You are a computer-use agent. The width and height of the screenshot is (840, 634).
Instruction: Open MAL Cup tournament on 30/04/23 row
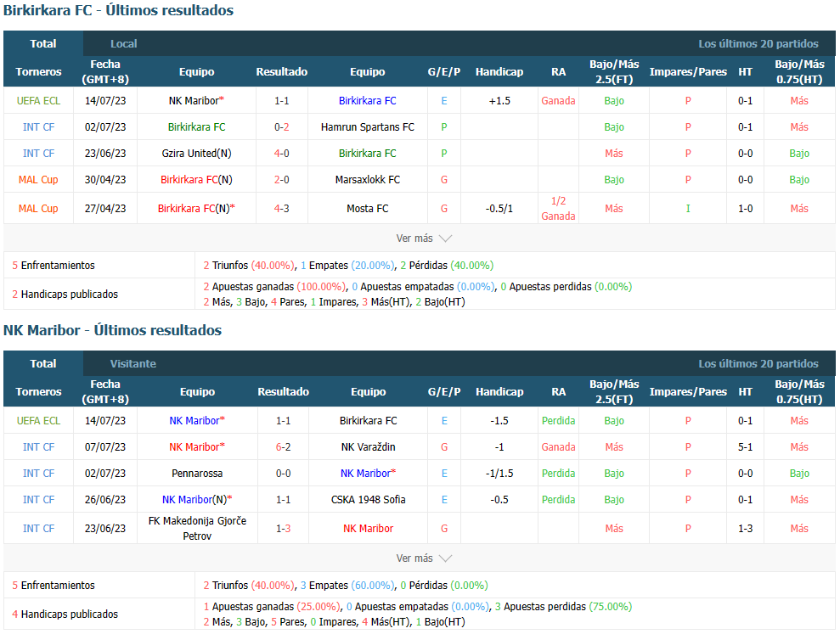coord(38,179)
